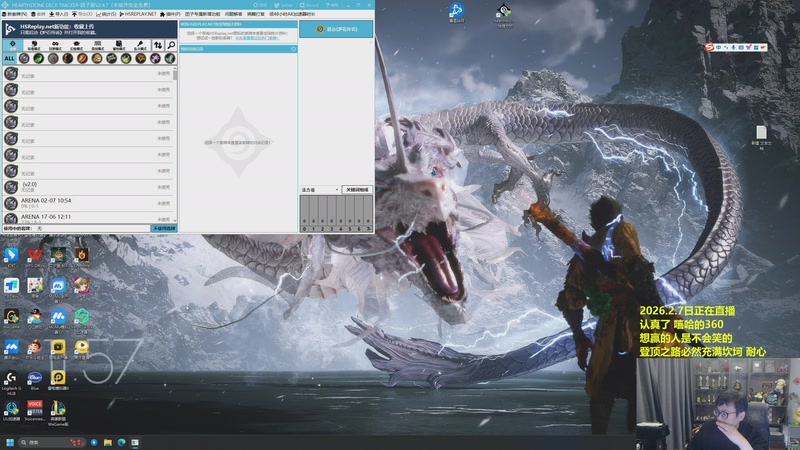Screen dimensions: 800x450
Task: Click the first class icon after ALL
Action: 24,58
